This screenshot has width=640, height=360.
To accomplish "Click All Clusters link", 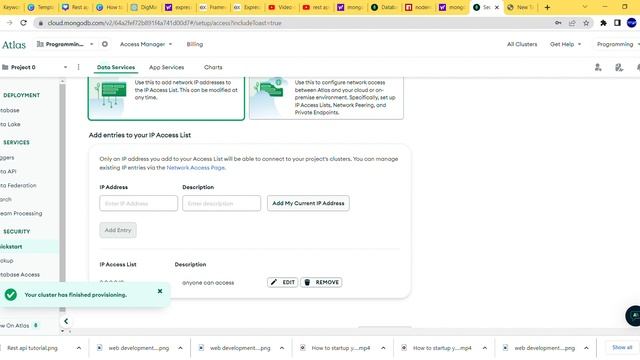I will coord(522,44).
